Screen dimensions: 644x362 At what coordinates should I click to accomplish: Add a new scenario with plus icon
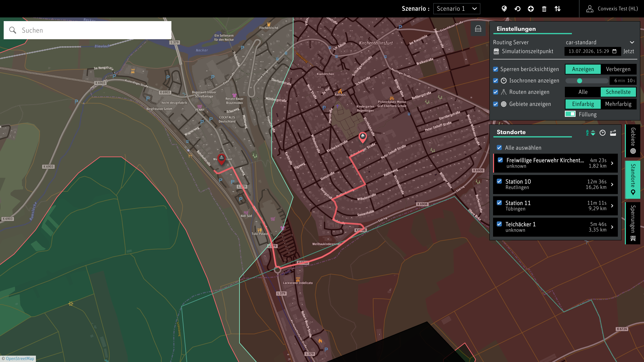tap(531, 9)
